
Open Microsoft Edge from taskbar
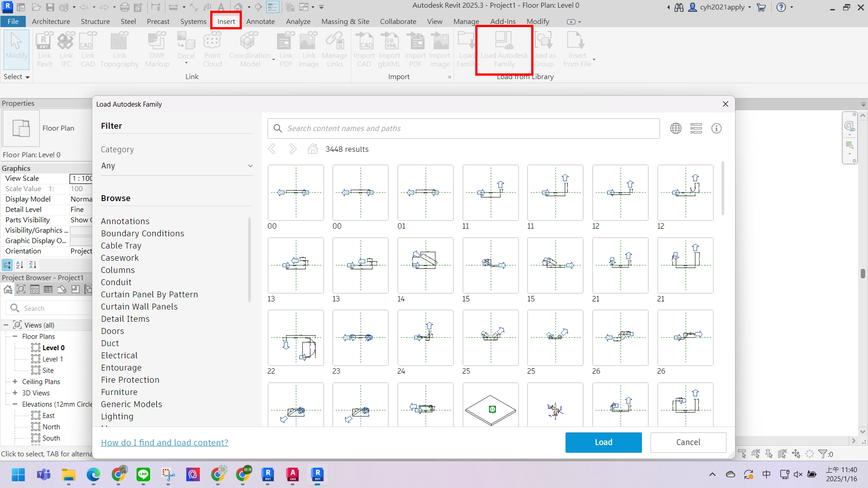[x=93, y=474]
